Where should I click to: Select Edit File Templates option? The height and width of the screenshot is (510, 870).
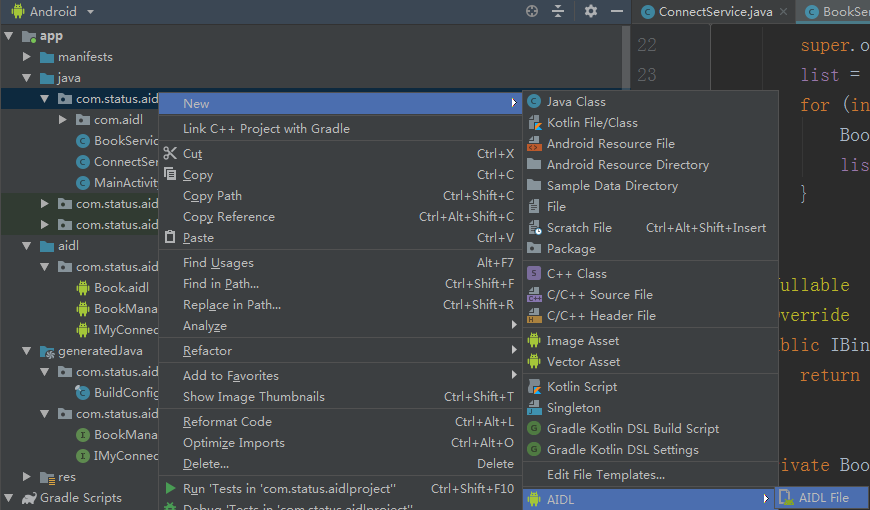click(x=605, y=475)
